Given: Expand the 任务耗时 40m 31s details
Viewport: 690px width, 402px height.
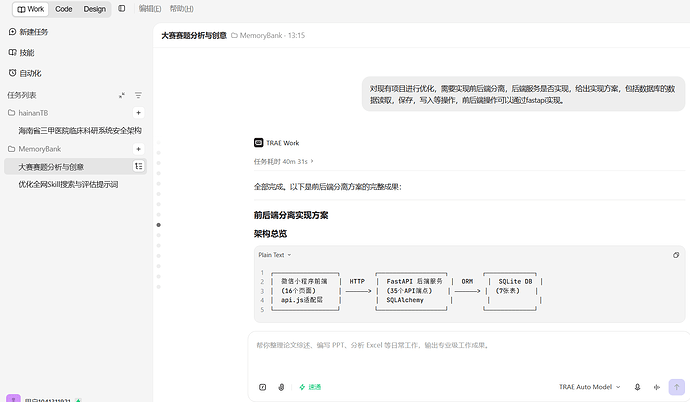Looking at the screenshot, I should (x=284, y=161).
